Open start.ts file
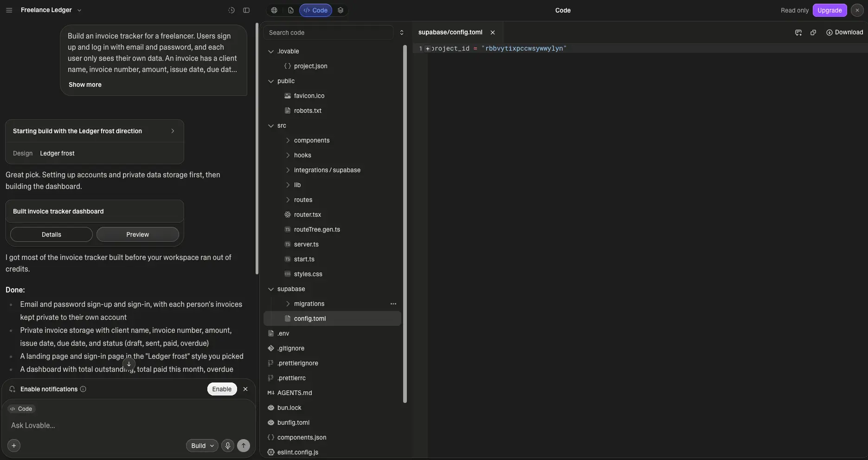868x460 pixels. tap(332, 259)
